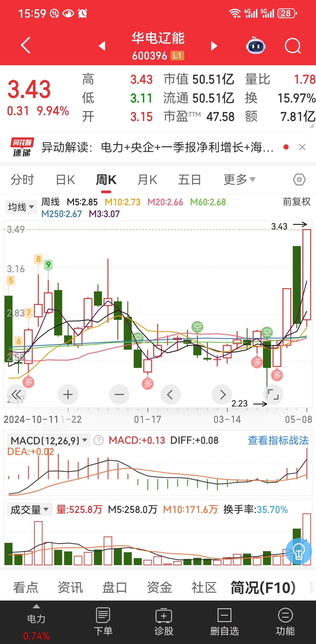Move chart cursor left
The height and width of the screenshot is (644, 316).
[171, 394]
